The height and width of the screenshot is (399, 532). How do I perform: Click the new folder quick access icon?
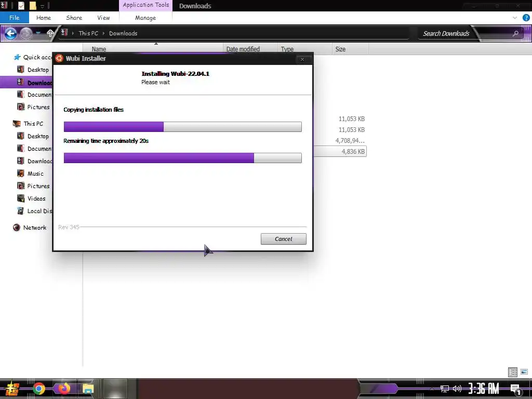[x=33, y=5]
